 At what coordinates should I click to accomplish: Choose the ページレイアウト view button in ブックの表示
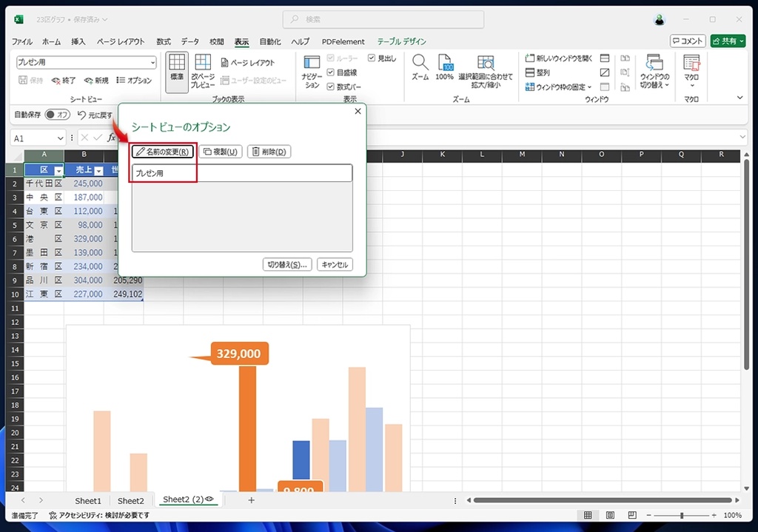247,63
